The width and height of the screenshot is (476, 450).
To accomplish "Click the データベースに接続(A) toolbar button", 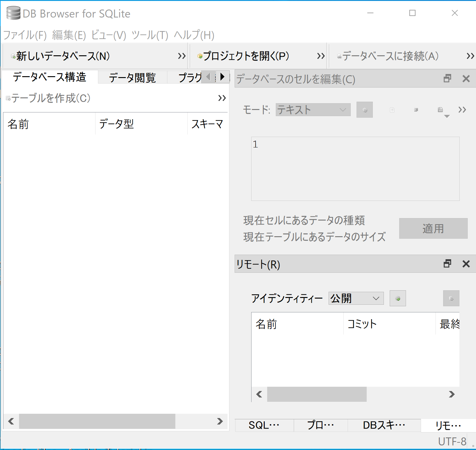I will pos(388,56).
